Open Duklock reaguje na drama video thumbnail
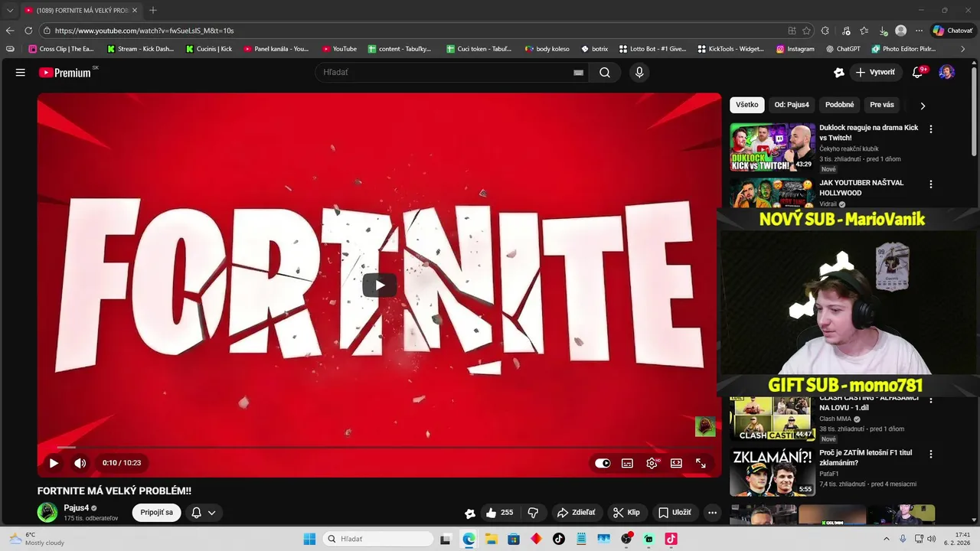This screenshot has height=551, width=980. pyautogui.click(x=772, y=147)
